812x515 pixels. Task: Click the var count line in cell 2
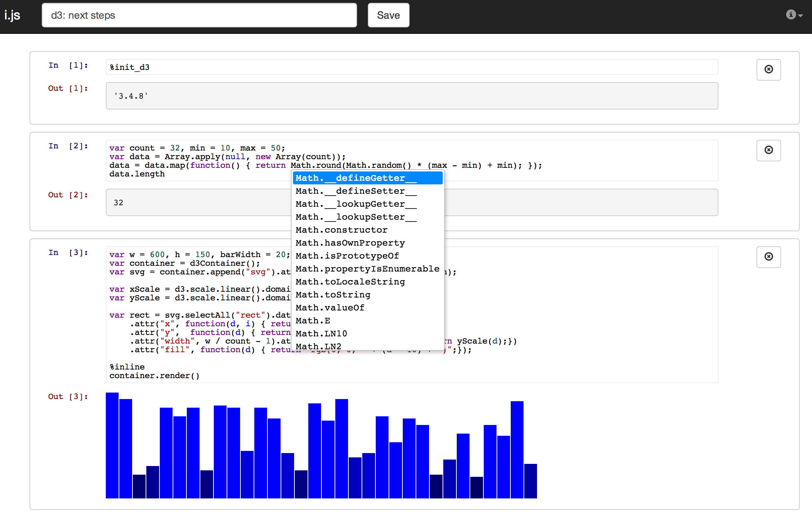pos(197,148)
